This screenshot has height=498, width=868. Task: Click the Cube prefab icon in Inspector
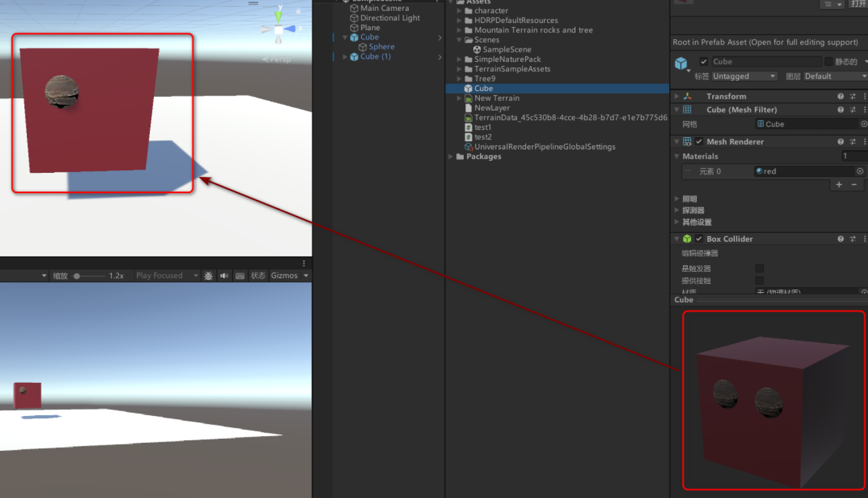point(682,64)
